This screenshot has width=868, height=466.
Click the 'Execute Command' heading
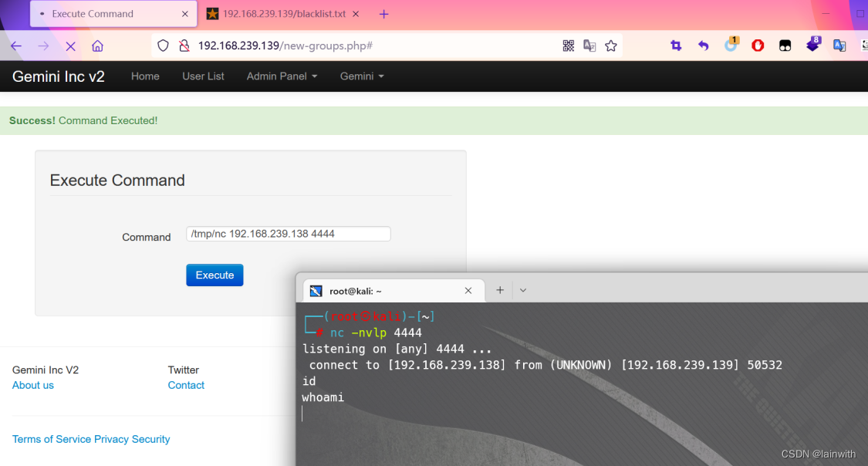pyautogui.click(x=117, y=181)
